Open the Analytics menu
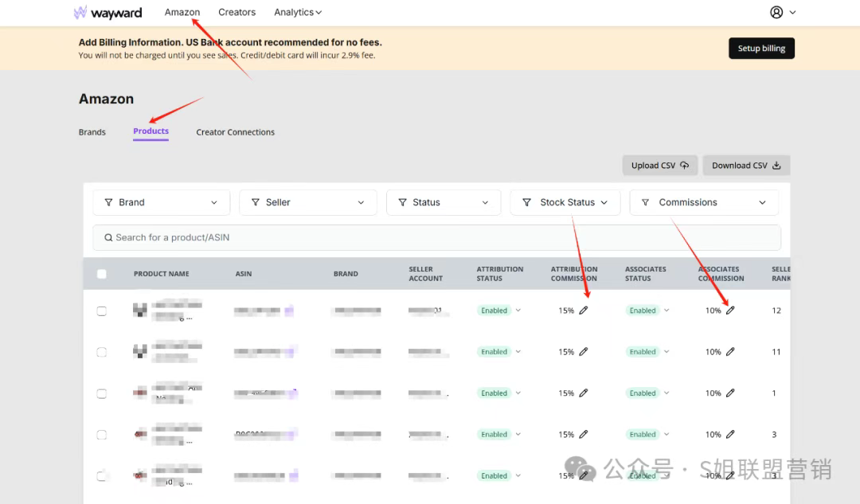 298,12
